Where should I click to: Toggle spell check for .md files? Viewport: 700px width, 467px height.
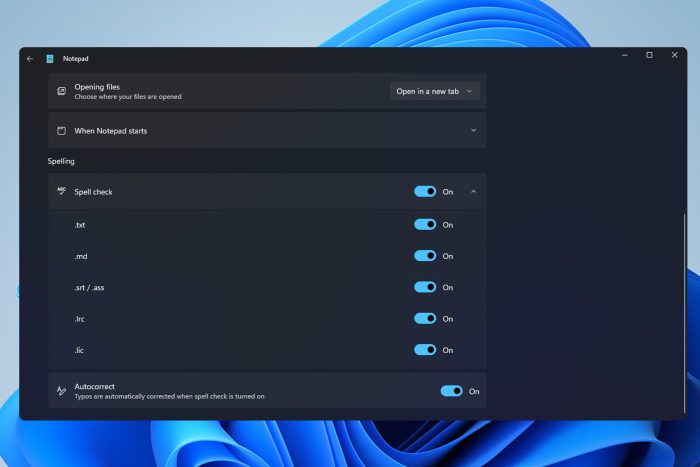tap(425, 256)
